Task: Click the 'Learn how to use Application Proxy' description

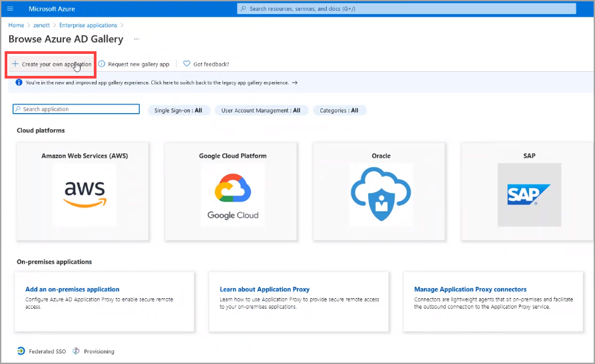Action: [x=299, y=303]
